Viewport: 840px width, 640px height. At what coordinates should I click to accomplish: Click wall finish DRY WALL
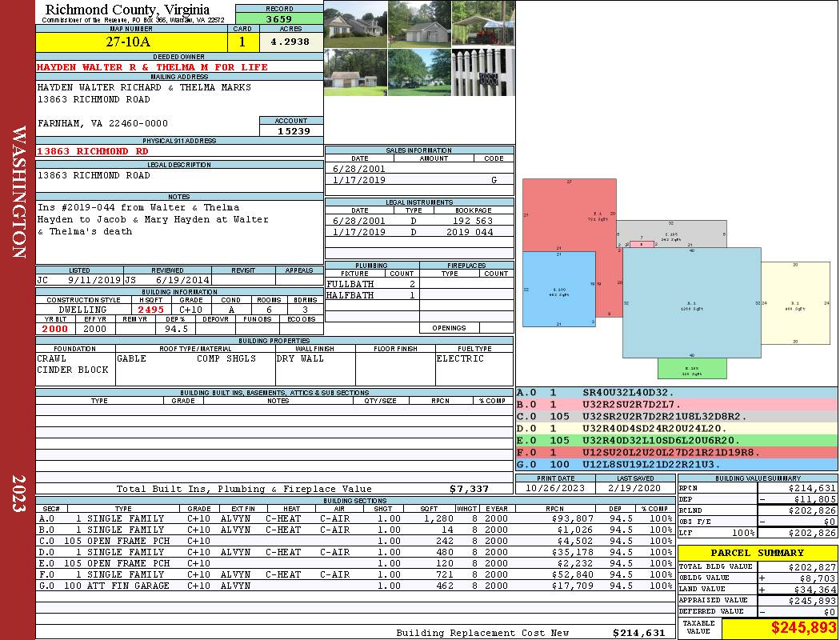click(300, 358)
